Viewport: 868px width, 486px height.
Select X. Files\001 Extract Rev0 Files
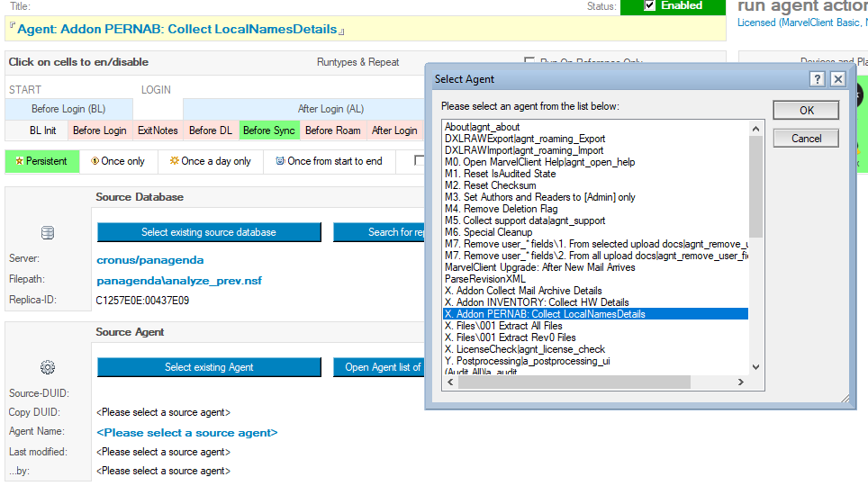[596, 337]
